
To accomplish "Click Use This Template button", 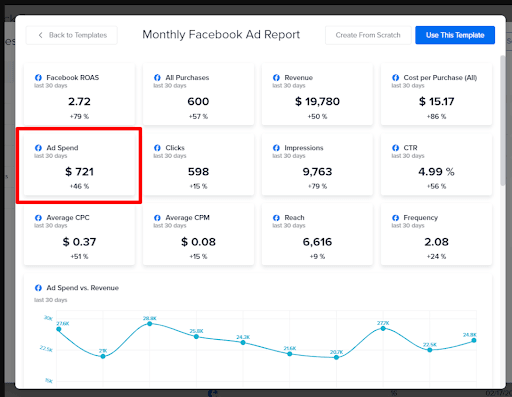I will coord(455,35).
